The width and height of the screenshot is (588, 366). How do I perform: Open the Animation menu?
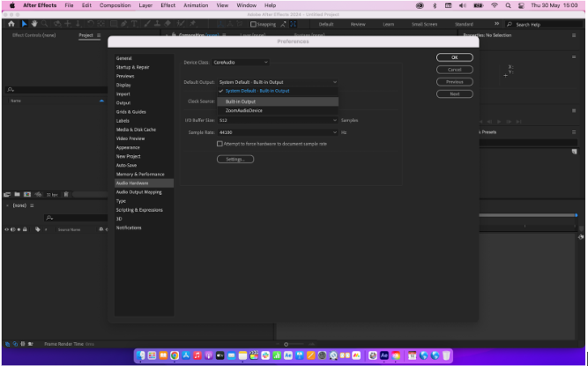[x=196, y=5]
